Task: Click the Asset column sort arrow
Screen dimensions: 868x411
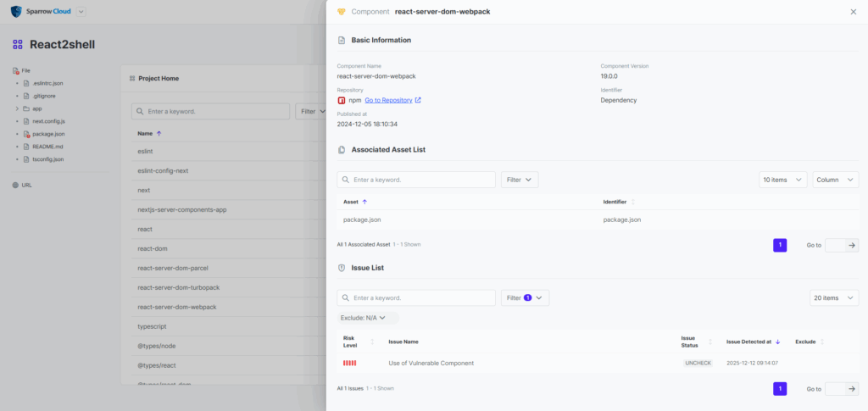Action: click(364, 202)
